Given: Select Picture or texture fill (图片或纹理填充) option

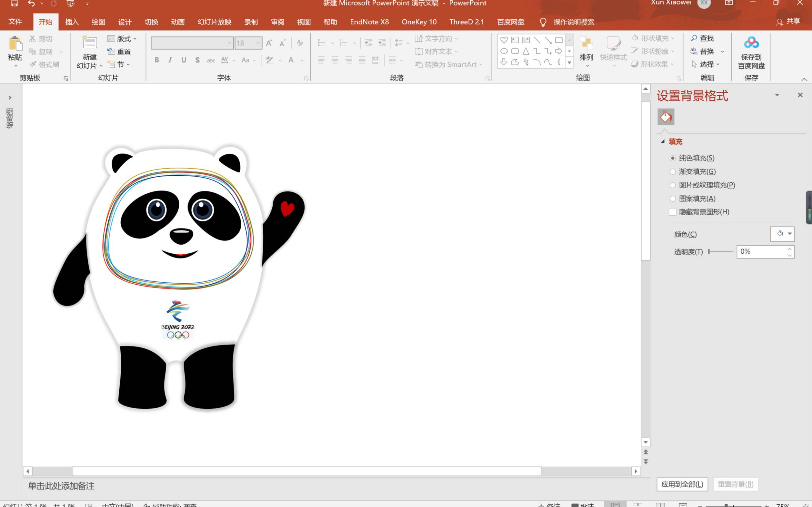Looking at the screenshot, I should point(672,185).
